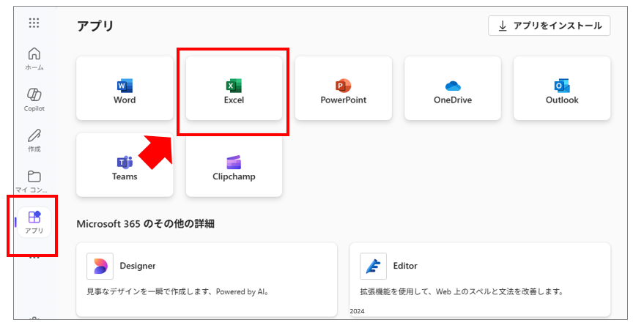
Task: Open the Outlook app tile
Action: click(x=562, y=89)
